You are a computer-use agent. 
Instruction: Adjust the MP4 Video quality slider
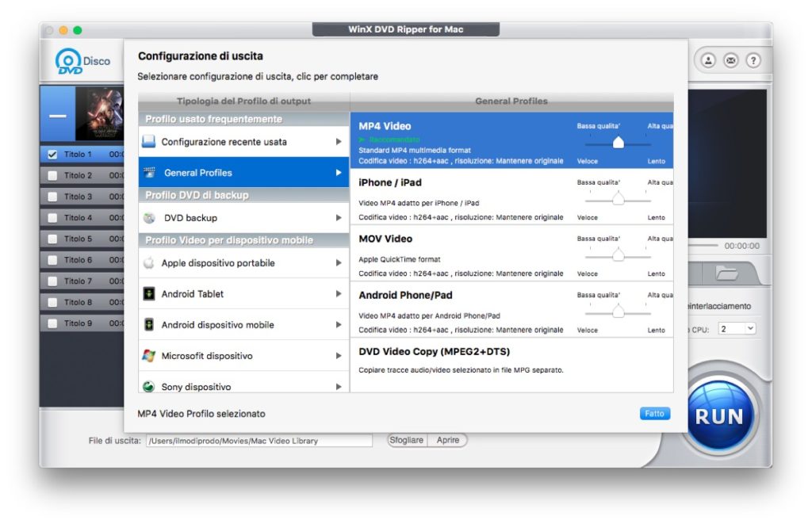coord(618,143)
